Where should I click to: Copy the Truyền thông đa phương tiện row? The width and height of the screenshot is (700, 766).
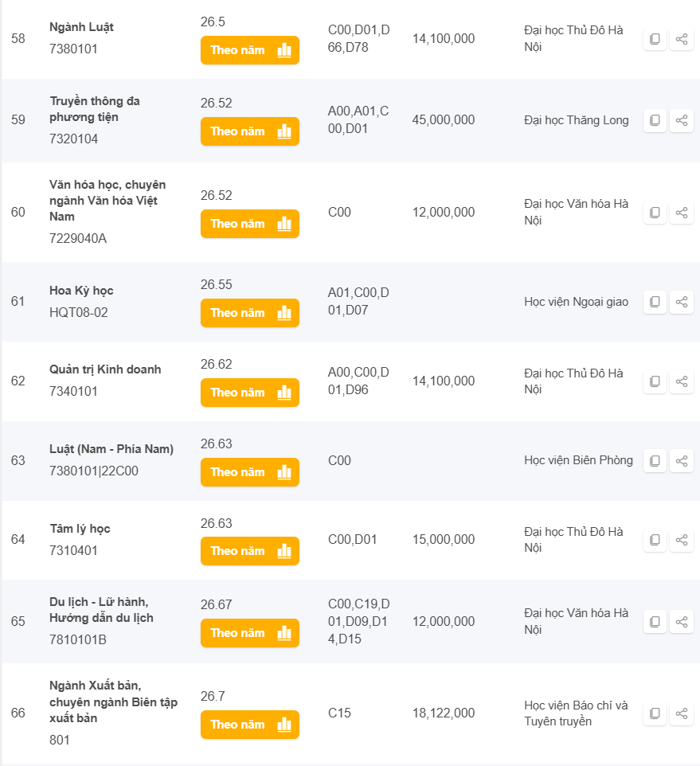coord(655,120)
